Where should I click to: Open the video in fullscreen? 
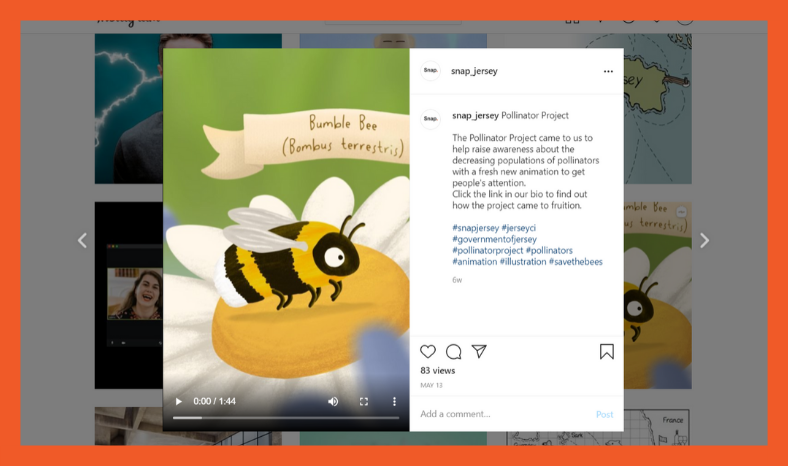364,401
